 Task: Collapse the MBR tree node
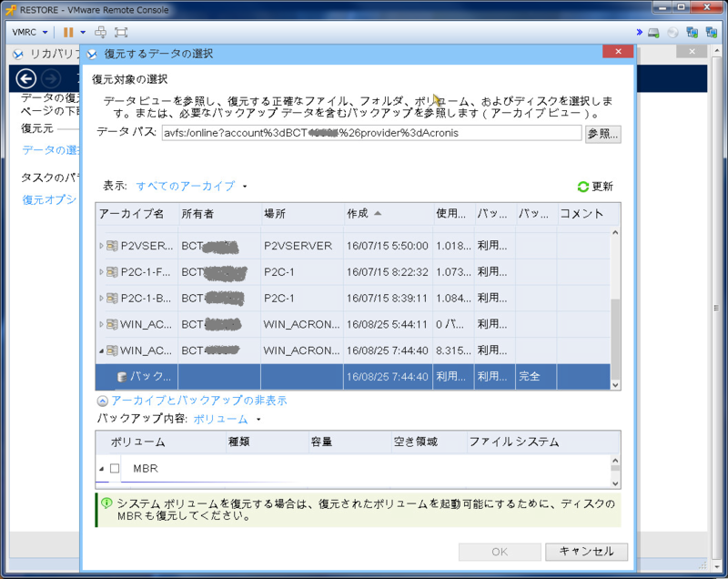[102, 468]
